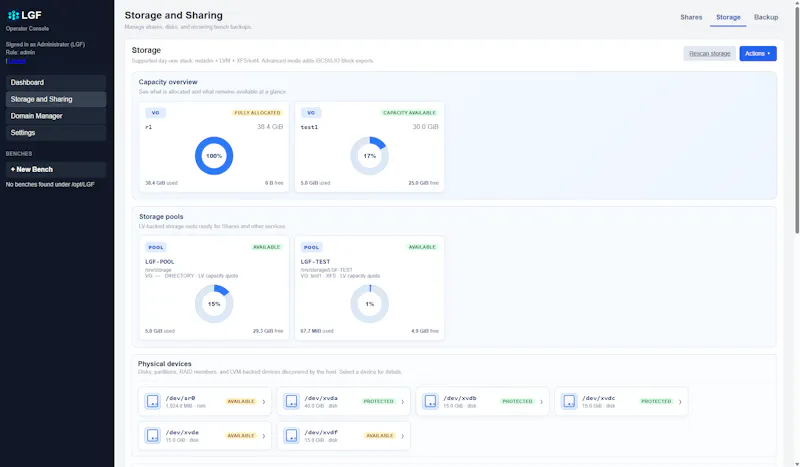Click the '25.0 GiB free' value

click(423, 183)
